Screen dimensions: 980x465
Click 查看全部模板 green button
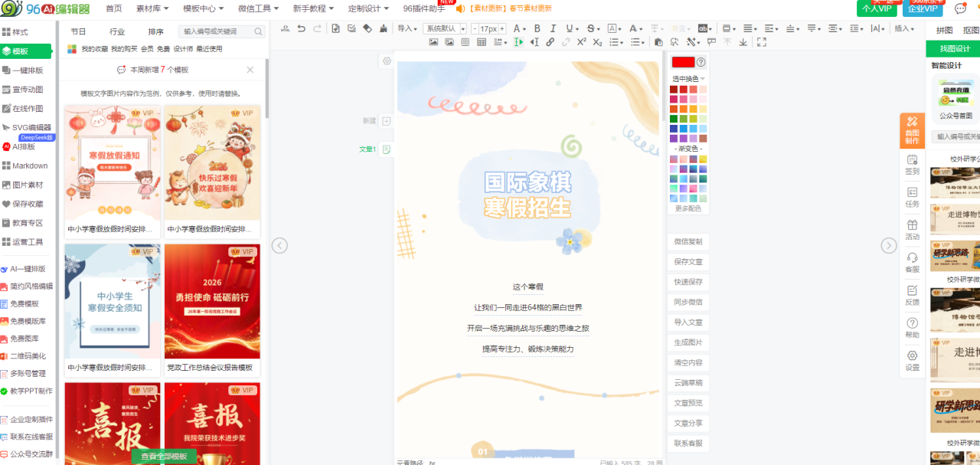(x=164, y=456)
